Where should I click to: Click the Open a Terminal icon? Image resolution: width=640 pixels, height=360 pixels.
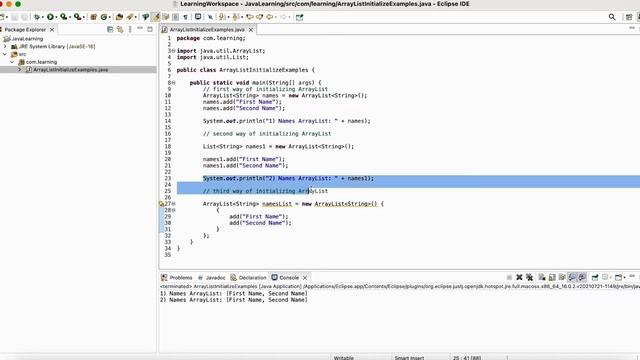(198, 17)
